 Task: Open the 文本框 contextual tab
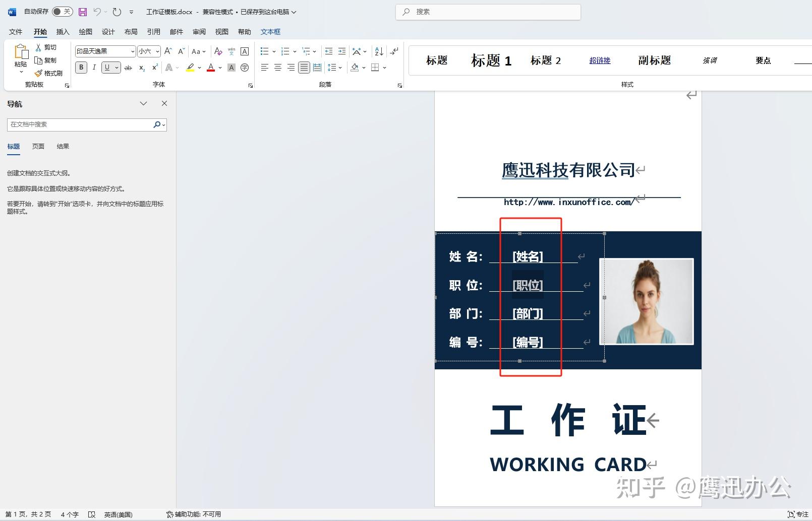[x=270, y=31]
